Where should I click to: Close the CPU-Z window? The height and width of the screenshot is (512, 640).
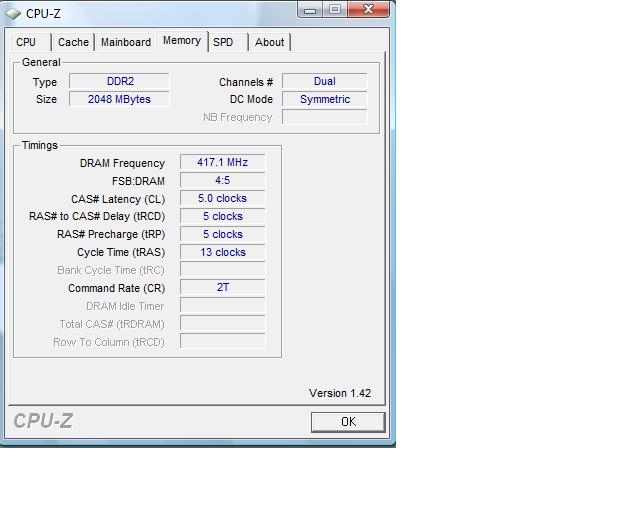pos(368,10)
